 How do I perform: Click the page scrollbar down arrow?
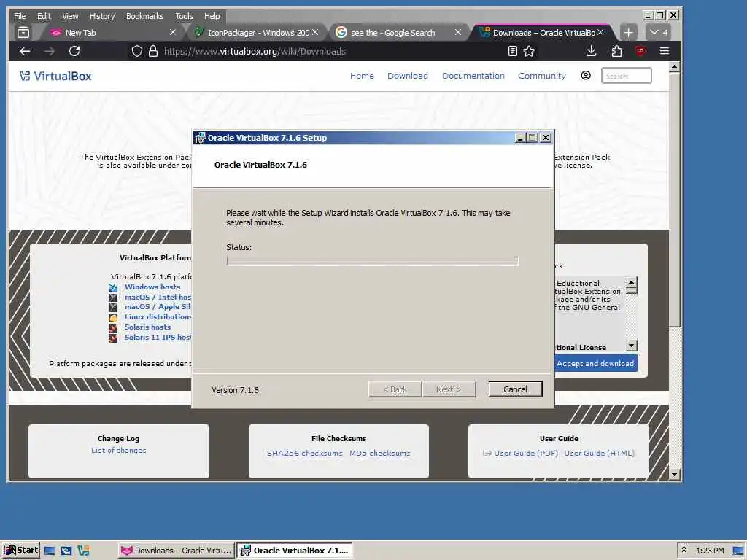674,474
